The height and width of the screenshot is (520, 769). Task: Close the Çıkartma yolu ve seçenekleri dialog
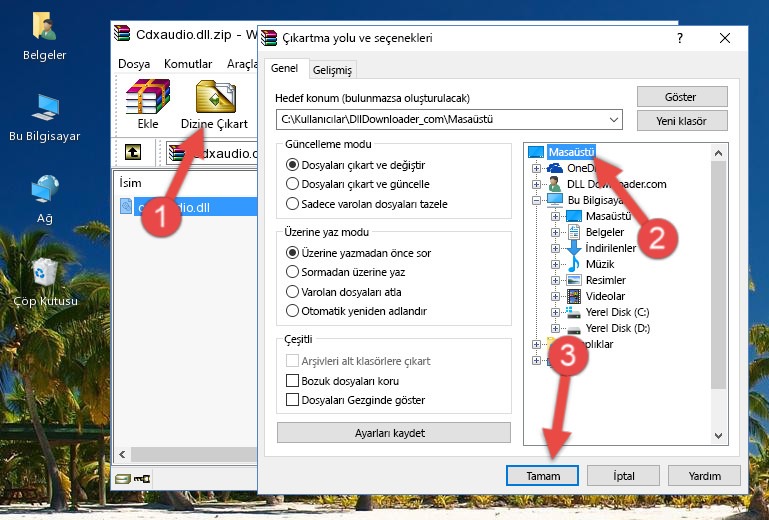point(725,38)
